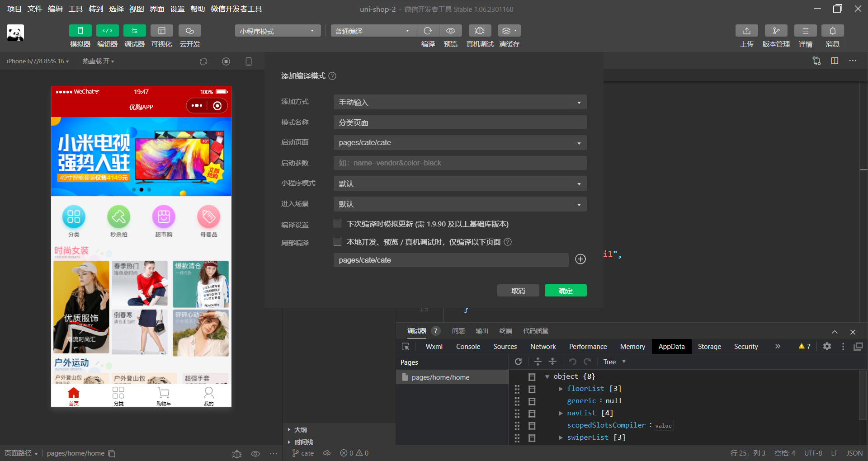Open the 详情 details panel
This screenshot has height=461, width=868.
click(x=806, y=31)
